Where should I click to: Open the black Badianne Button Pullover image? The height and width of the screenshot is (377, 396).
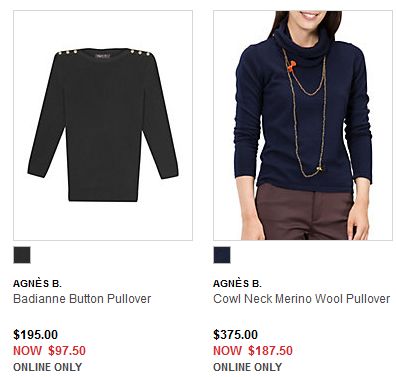click(x=103, y=125)
